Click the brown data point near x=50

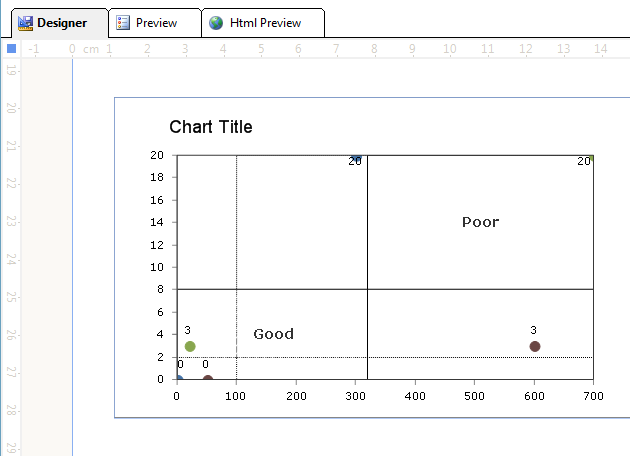[x=207, y=379]
